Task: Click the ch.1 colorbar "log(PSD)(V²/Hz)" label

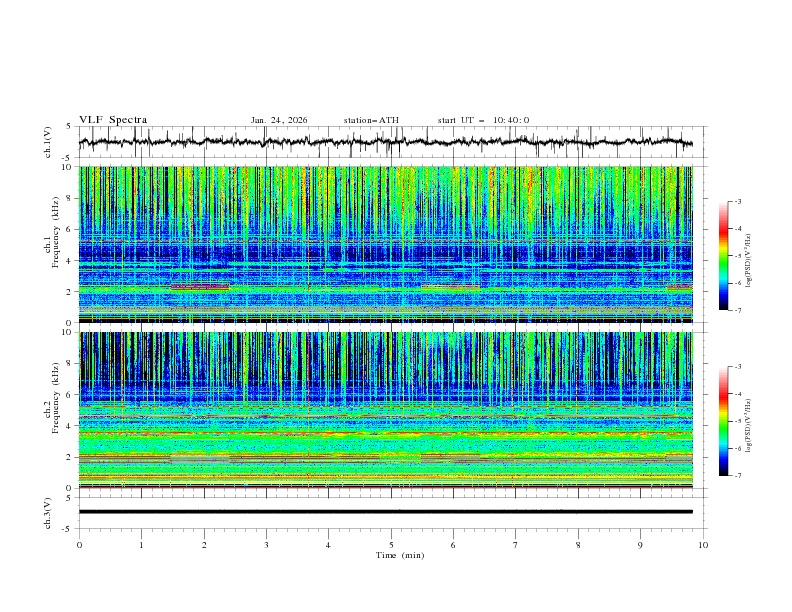Action: (749, 261)
